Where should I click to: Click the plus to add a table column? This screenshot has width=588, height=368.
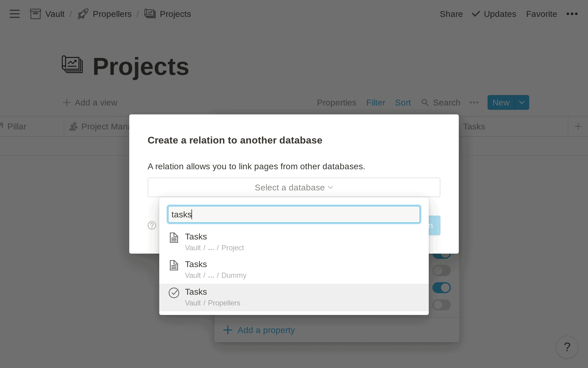(578, 126)
